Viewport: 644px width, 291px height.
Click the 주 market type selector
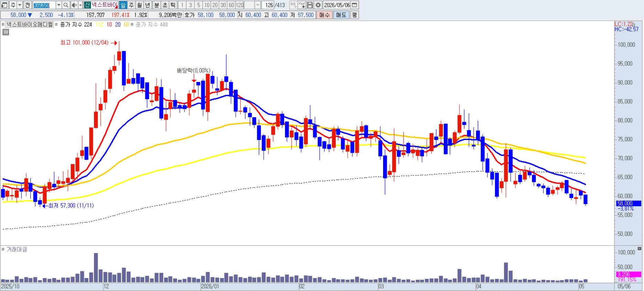pyautogui.click(x=13, y=5)
